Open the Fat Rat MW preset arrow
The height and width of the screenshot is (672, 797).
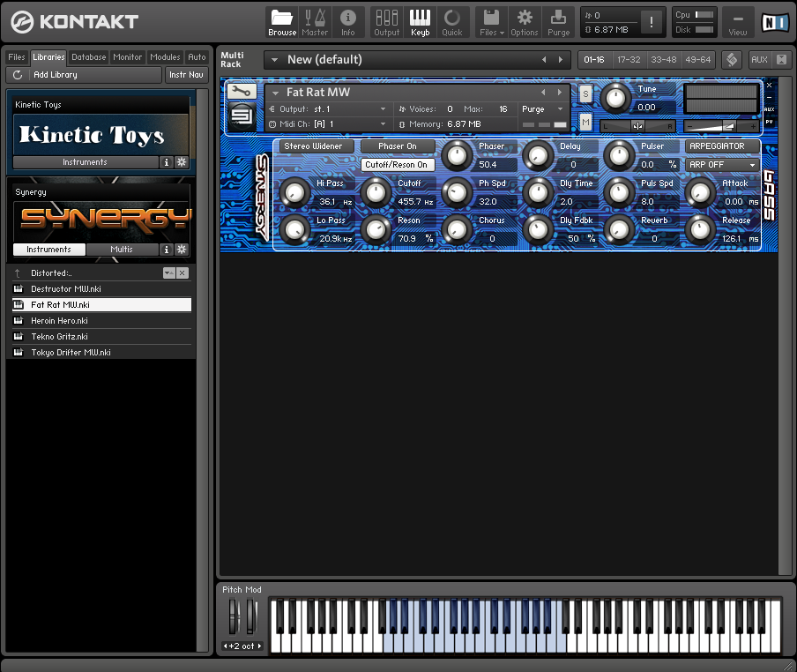click(275, 93)
